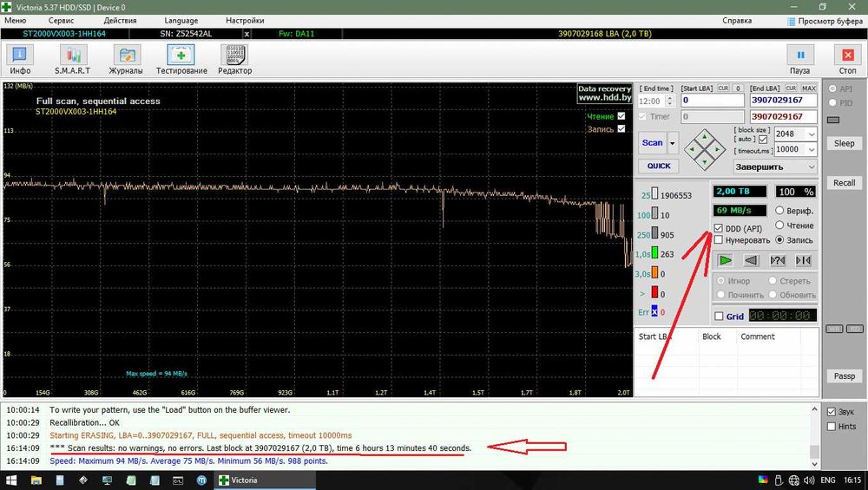Image resolution: width=868 pixels, height=490 pixels.
Task: Expand the block size 2048 dropdown
Action: point(811,134)
